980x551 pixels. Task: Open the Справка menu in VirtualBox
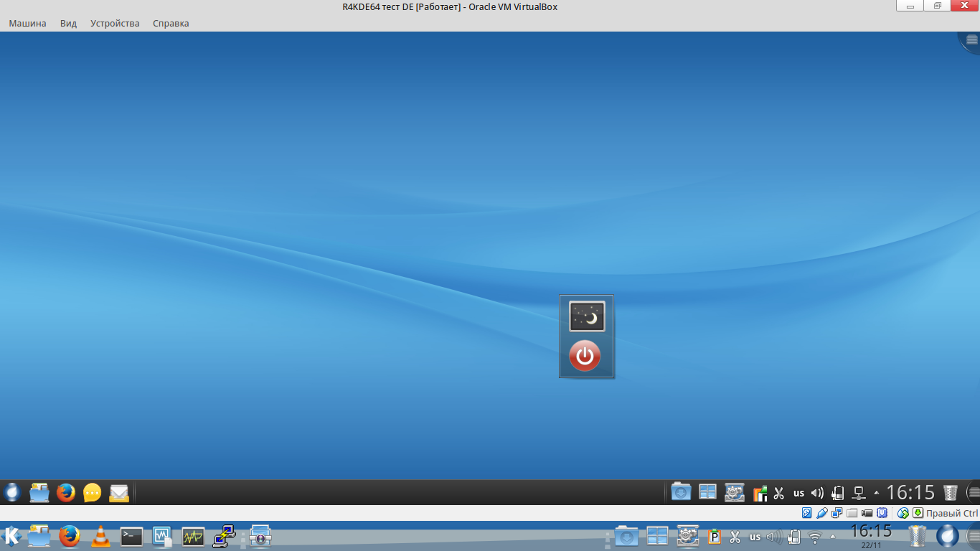pos(171,23)
